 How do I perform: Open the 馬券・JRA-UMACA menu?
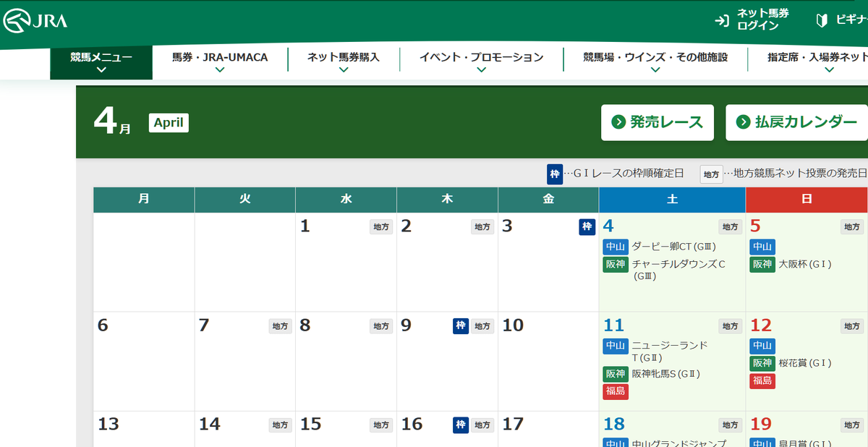(220, 62)
